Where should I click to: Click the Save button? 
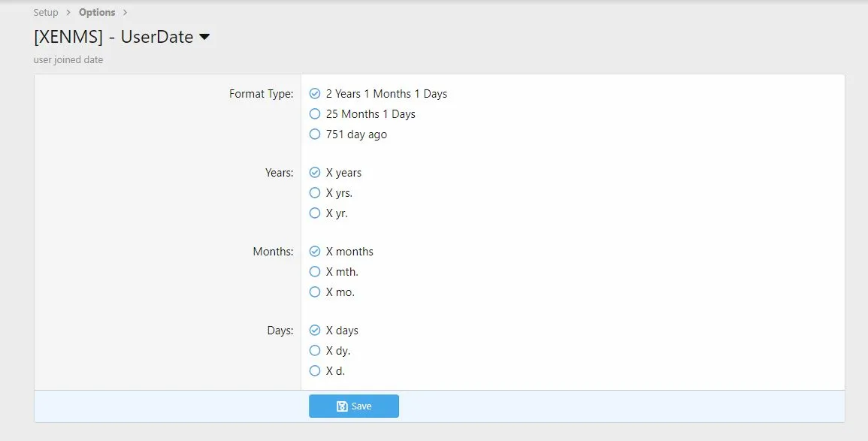coord(354,406)
